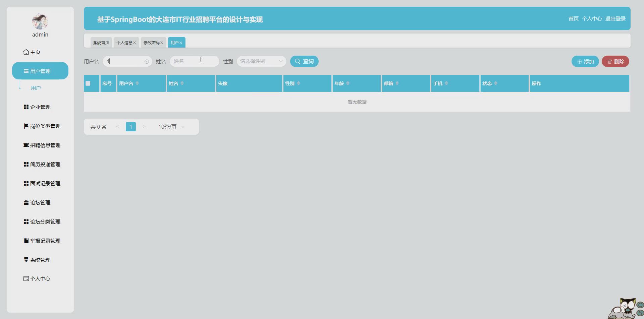Screen dimensions: 644x319
Task: Click the cat mascot widget
Action: (x=626, y=308)
